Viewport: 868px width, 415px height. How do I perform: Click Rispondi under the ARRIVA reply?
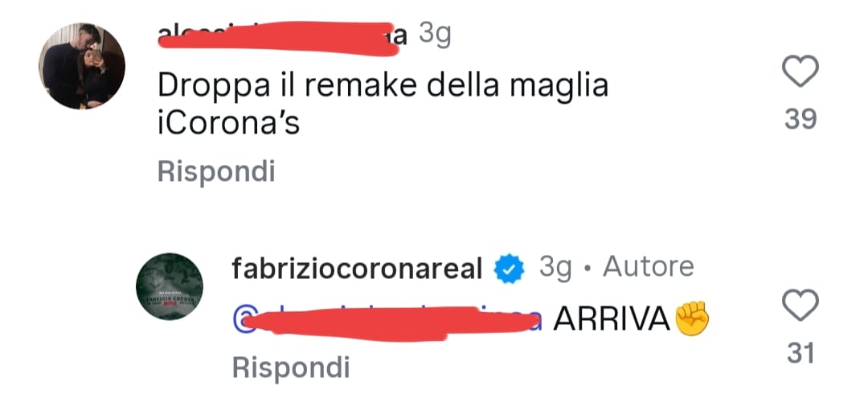pyautogui.click(x=291, y=368)
